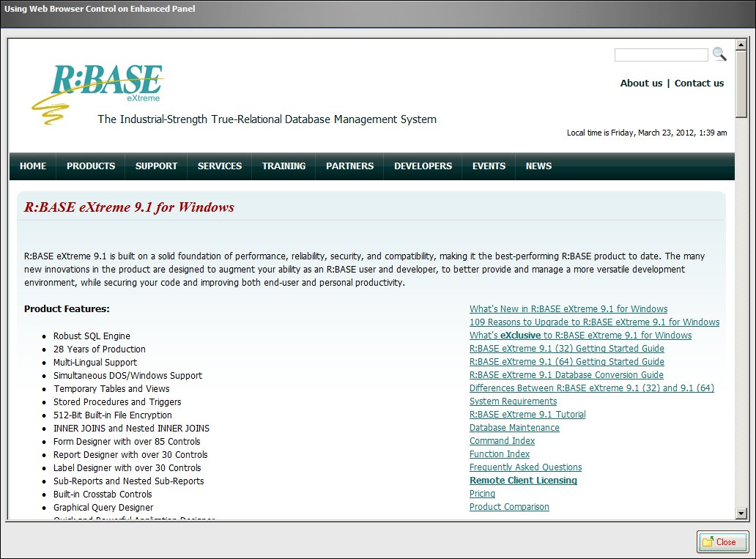Open the PRODUCTS navigation menu

[91, 166]
